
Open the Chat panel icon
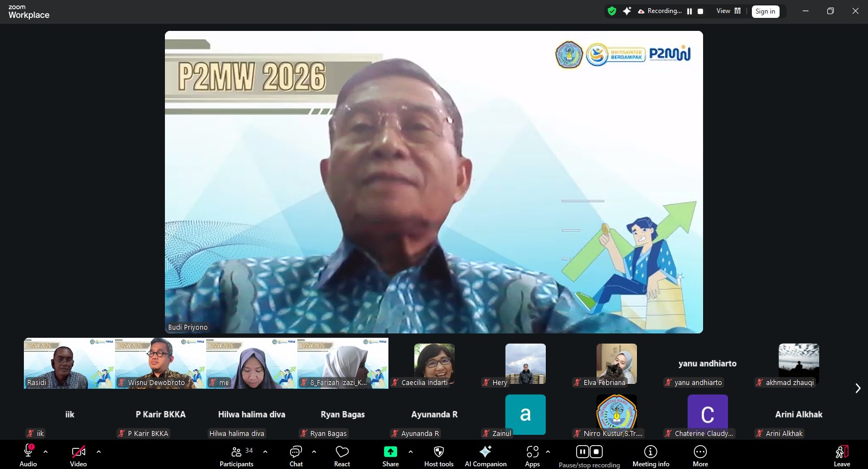[296, 452]
